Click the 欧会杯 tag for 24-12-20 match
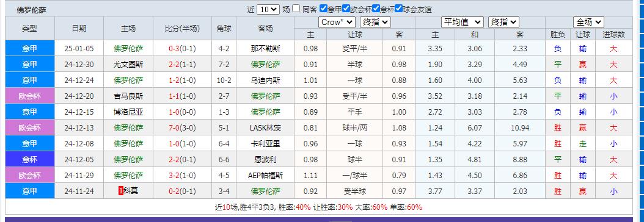The width and height of the screenshot is (644, 222). (30, 96)
